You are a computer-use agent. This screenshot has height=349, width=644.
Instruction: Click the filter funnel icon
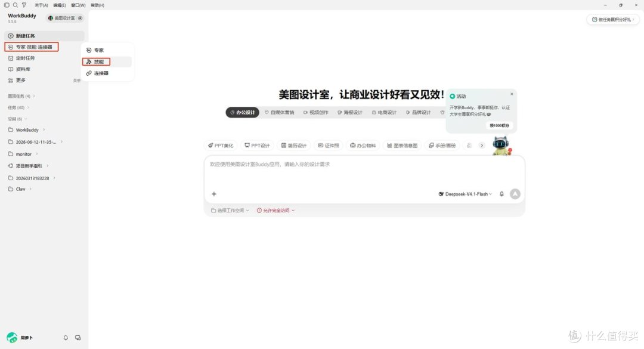tap(24, 5)
